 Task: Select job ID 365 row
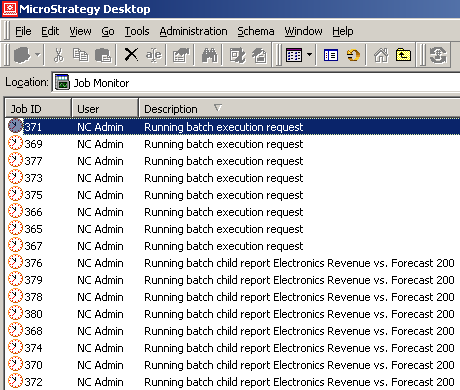[233, 229]
